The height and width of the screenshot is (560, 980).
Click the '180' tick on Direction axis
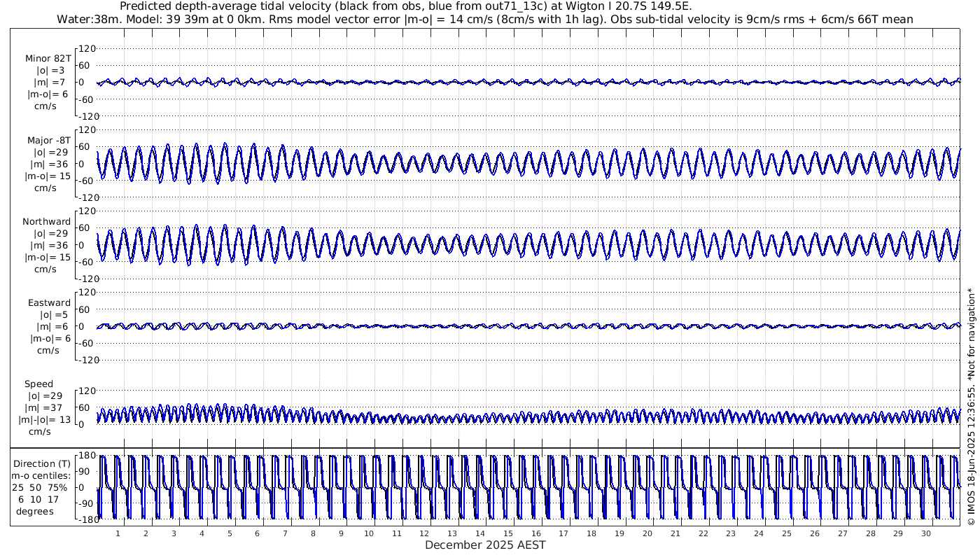tap(87, 456)
